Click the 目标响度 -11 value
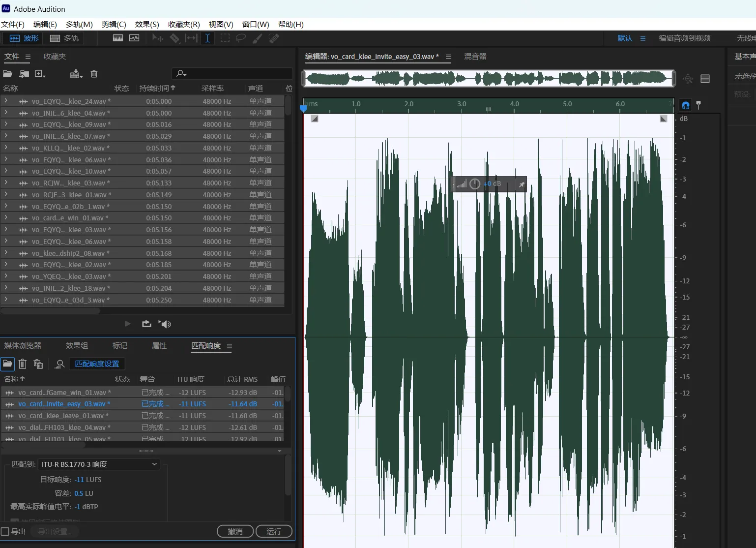 point(79,479)
